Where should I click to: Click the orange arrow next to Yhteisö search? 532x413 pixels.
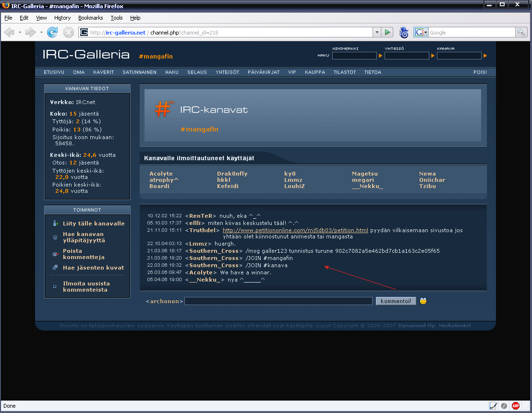tap(433, 56)
